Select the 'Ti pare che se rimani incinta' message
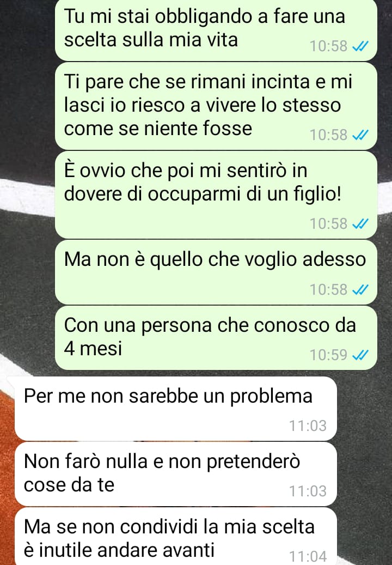 pos(216,106)
